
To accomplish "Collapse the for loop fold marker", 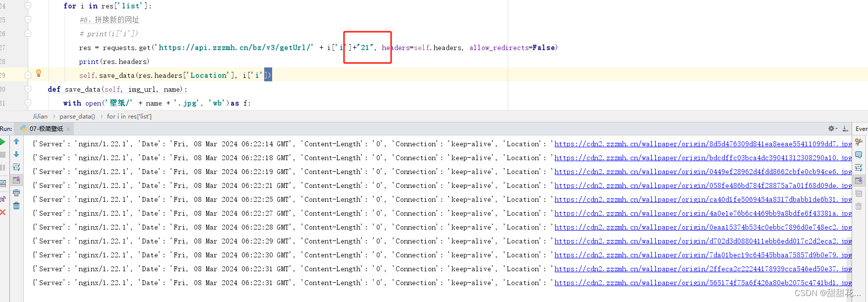I will (28, 6).
